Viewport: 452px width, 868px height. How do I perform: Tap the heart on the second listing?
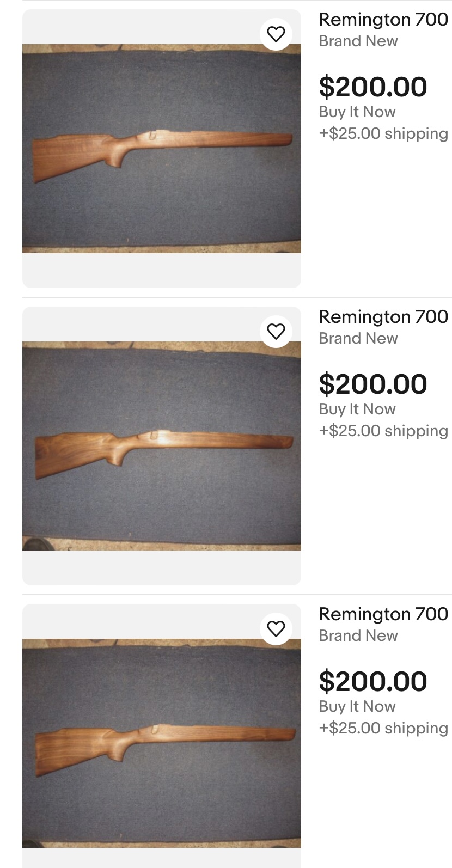pos(276,331)
